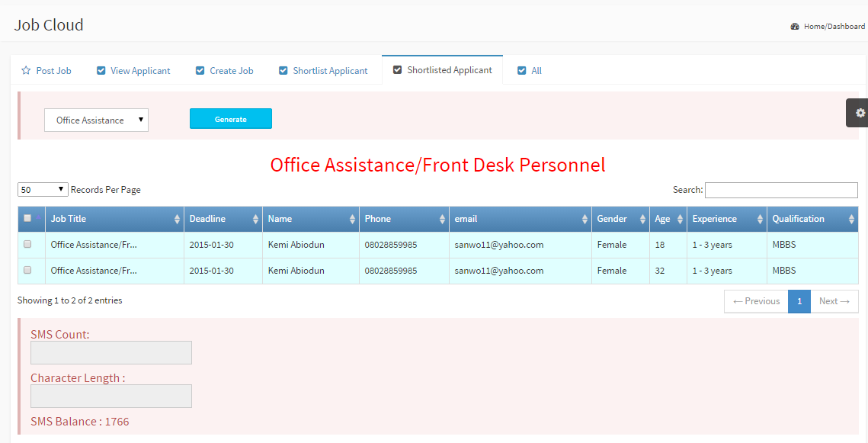Image resolution: width=868 pixels, height=443 pixels.
Task: Sort by Qualification column arrows
Action: 851,220
